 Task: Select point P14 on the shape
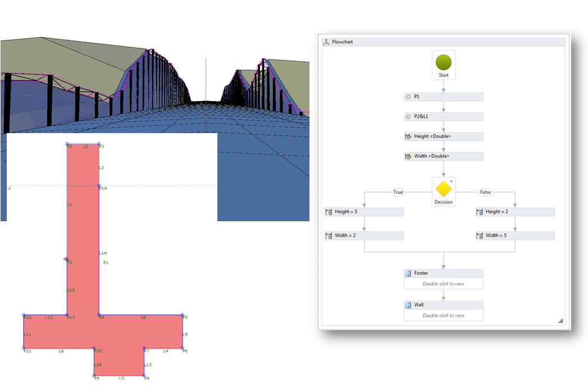pos(99,185)
